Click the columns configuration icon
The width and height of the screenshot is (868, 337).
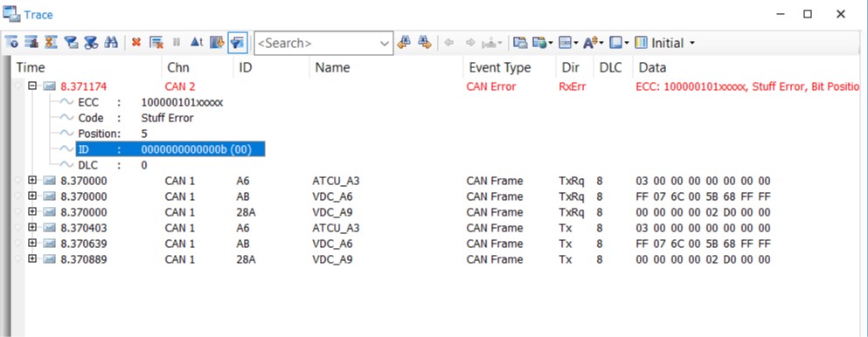pyautogui.click(x=641, y=43)
